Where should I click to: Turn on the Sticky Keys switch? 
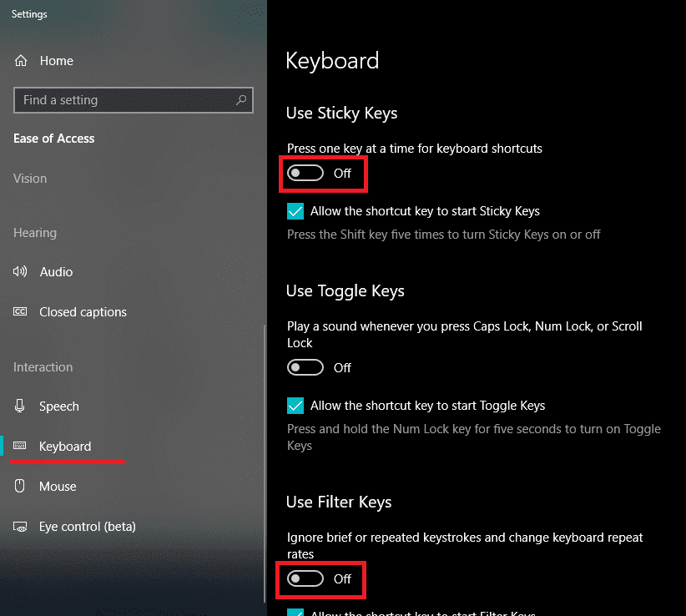[307, 173]
